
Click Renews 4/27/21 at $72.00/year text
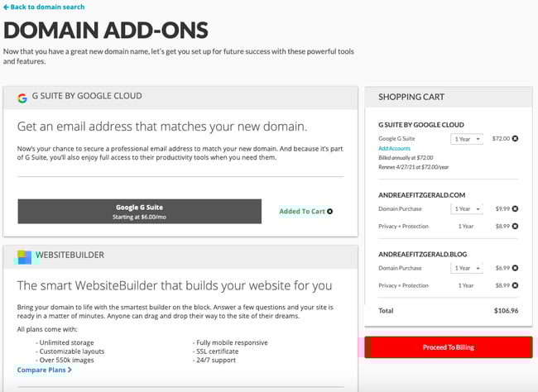[414, 167]
